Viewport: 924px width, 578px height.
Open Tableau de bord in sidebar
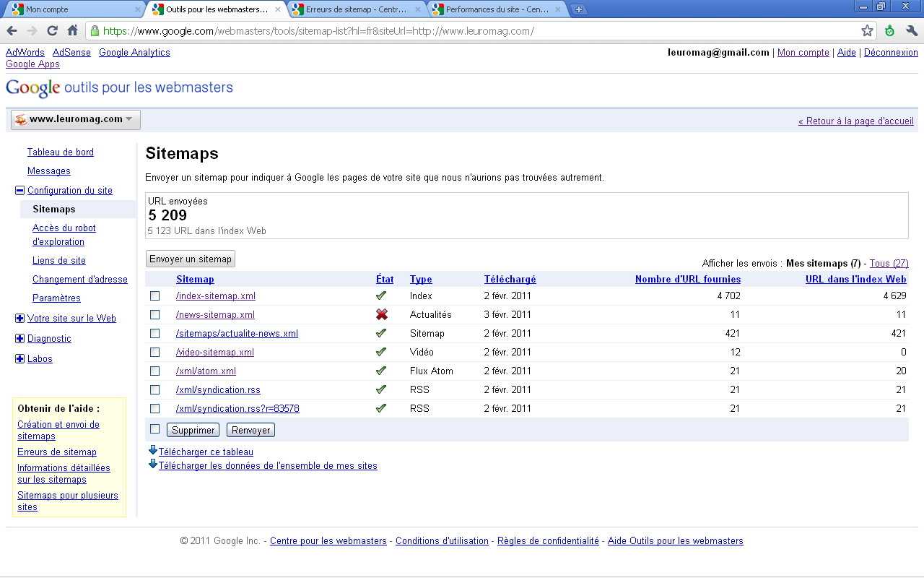[x=61, y=152]
